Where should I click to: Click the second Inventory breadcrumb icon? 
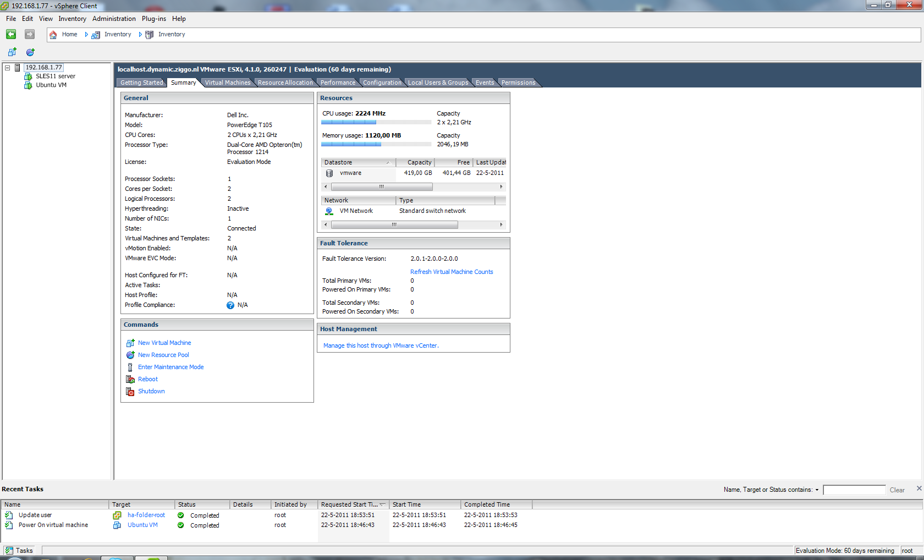(150, 35)
